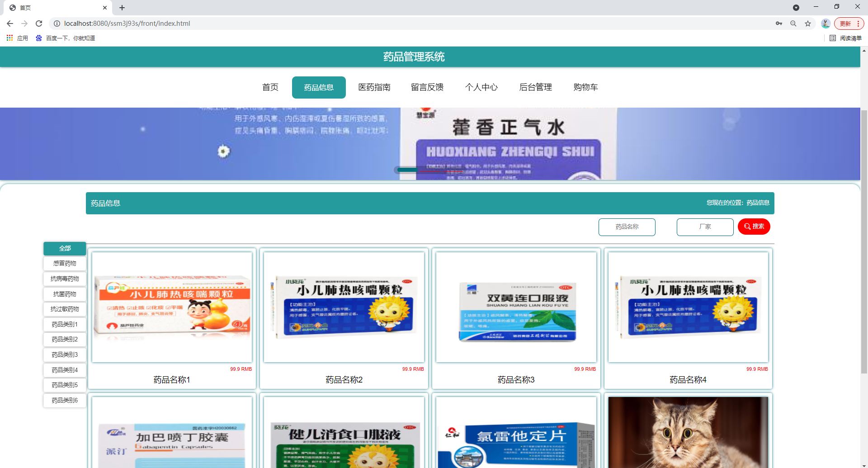
Task: Open the 百度一下 bookmark
Action: (x=66, y=38)
